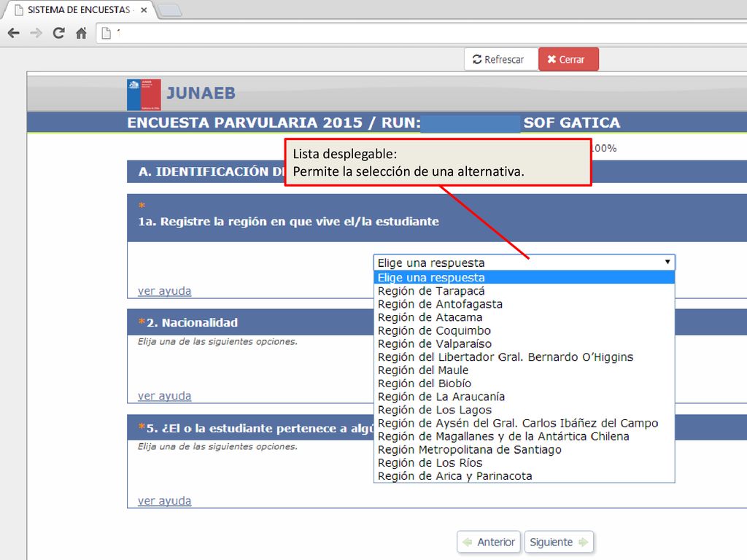747x560 pixels.
Task: Click the '5. ¿El o la estudiante pertenece' heading
Action: coord(260,429)
